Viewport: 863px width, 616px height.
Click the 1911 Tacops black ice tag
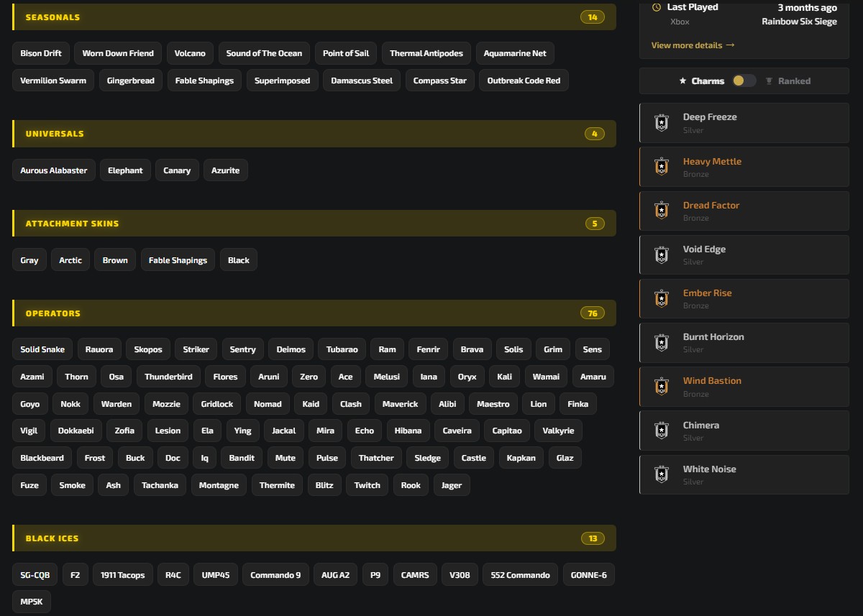click(122, 575)
